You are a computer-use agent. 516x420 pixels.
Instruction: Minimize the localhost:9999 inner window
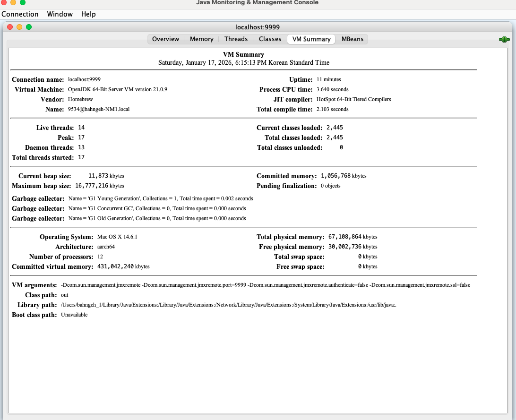pos(19,27)
